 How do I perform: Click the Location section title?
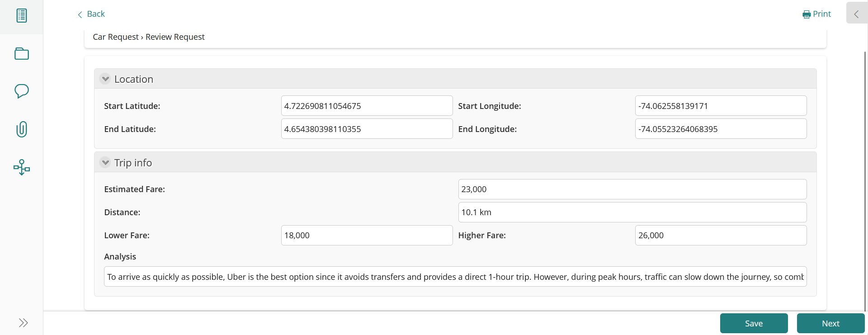tap(134, 79)
